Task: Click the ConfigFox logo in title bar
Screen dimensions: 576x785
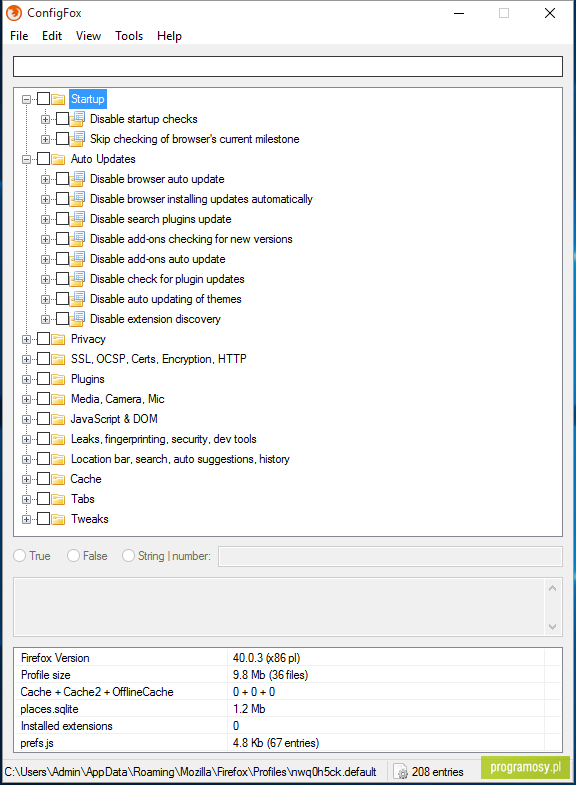Action: click(14, 13)
